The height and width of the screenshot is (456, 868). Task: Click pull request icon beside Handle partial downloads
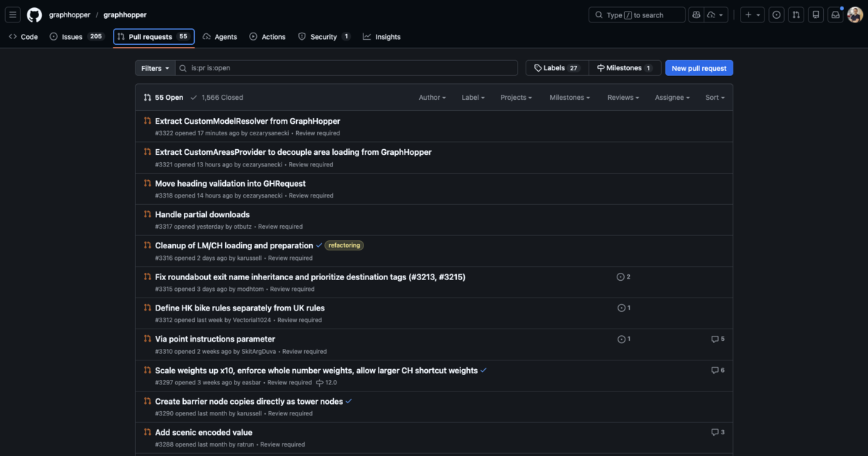[147, 214]
